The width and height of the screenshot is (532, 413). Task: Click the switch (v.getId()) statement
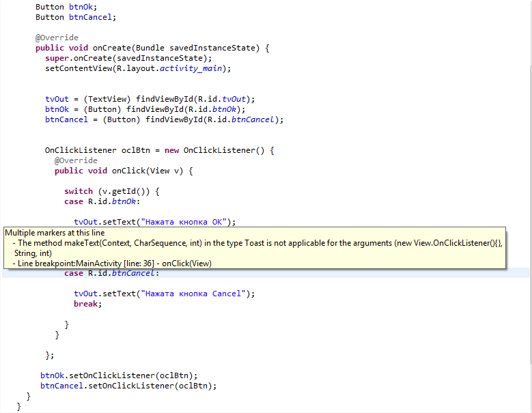coord(111,191)
